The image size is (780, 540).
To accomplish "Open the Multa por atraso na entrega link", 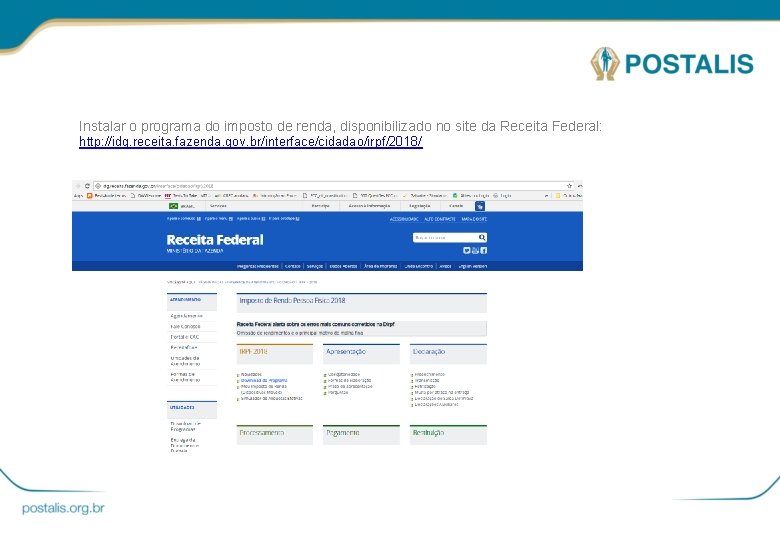I will 442,392.
